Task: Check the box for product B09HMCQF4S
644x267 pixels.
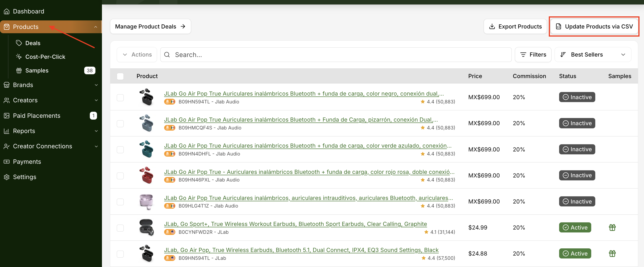Action: tap(120, 123)
